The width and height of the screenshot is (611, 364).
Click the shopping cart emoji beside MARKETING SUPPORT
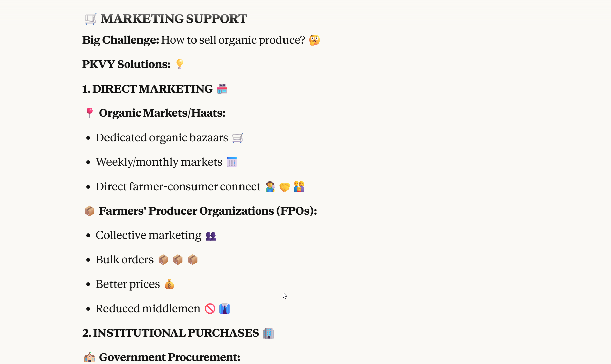(90, 19)
